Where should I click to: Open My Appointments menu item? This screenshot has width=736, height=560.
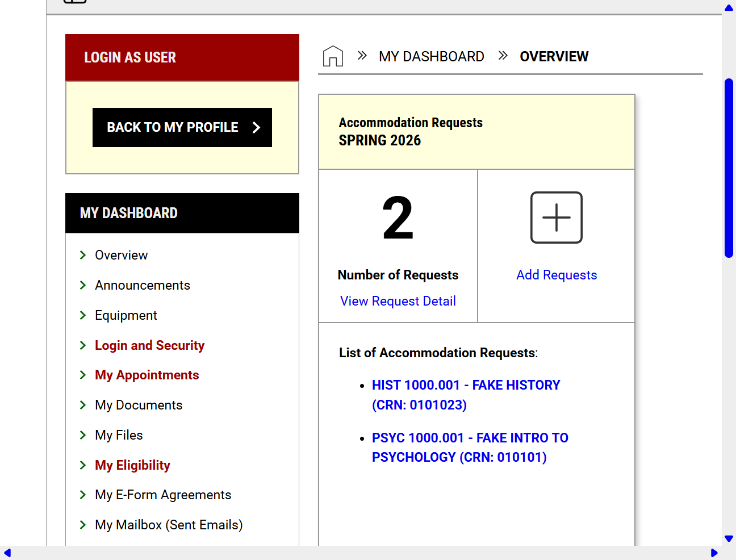tap(147, 375)
